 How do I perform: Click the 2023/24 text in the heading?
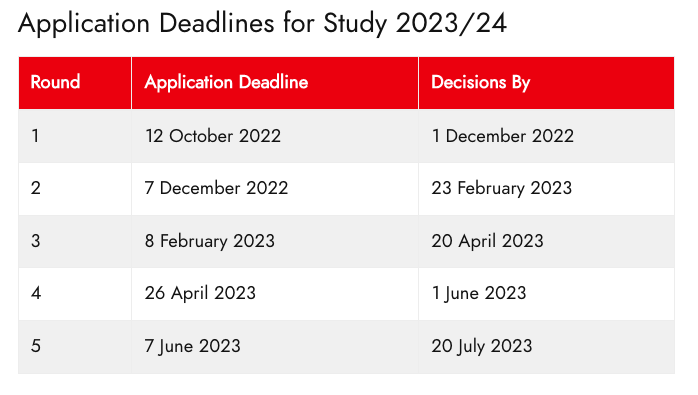(451, 23)
